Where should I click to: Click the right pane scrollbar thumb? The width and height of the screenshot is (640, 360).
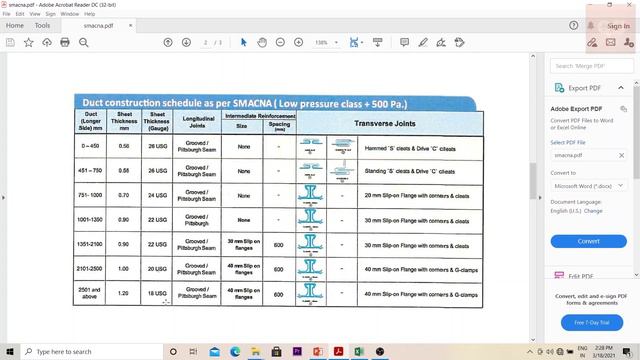(636, 132)
